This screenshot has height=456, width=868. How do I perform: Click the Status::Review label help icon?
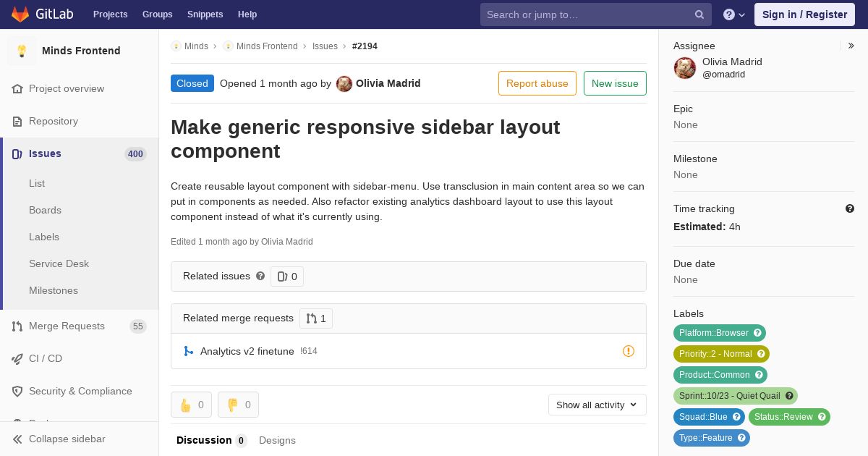coord(822,417)
